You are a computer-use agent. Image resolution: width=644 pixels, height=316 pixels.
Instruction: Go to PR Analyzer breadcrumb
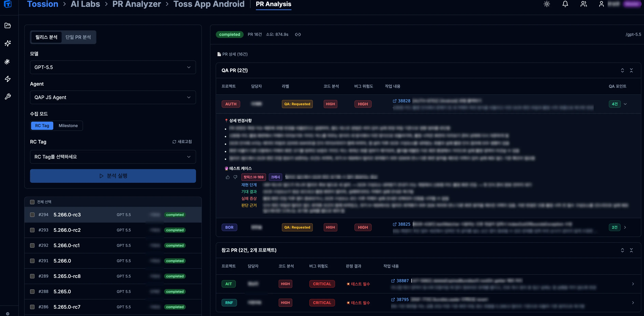tap(137, 4)
